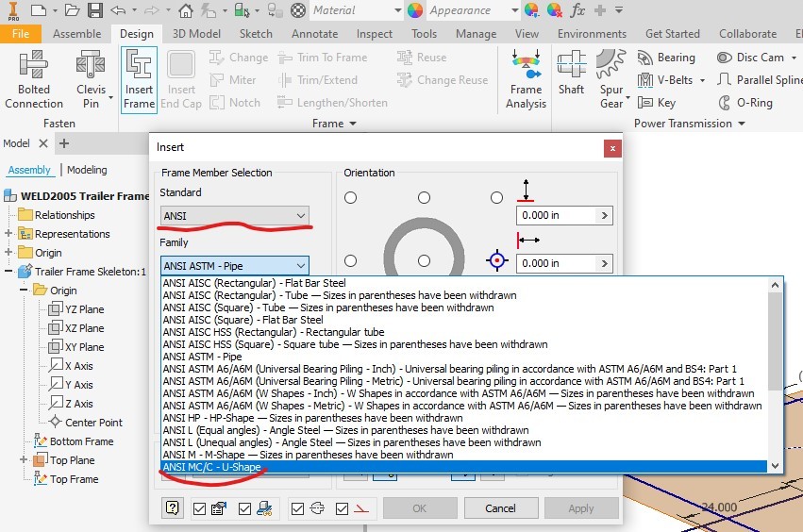Switch to the Assemble ribbon tab
This screenshot has height=532, width=803.
[76, 34]
